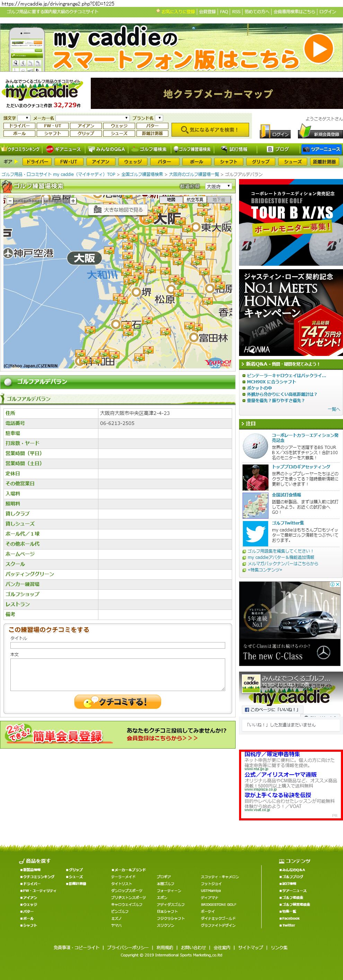This screenshot has height=980, width=343.
Task: Open ゴルフ用語集を編集してください link
Action: 280,551
